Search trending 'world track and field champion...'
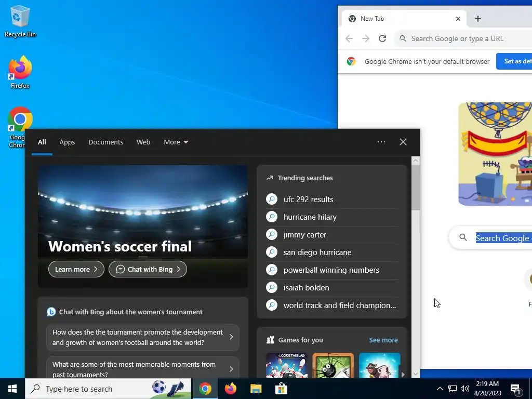This screenshot has height=399, width=532. 332,305
